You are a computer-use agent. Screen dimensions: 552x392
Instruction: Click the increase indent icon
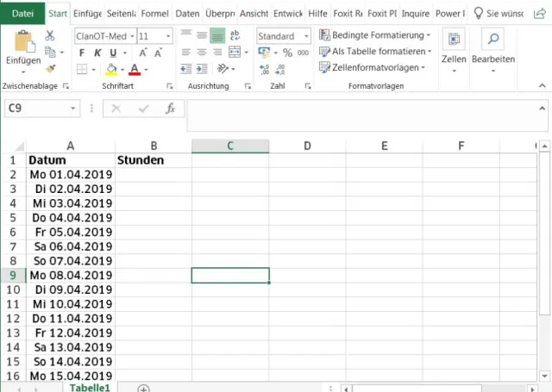(x=202, y=69)
